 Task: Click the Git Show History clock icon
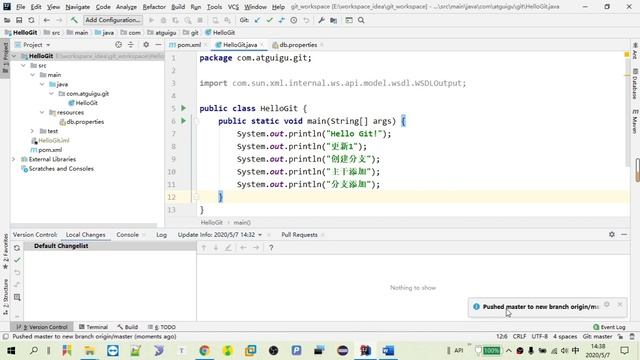pyautogui.click(x=294, y=20)
